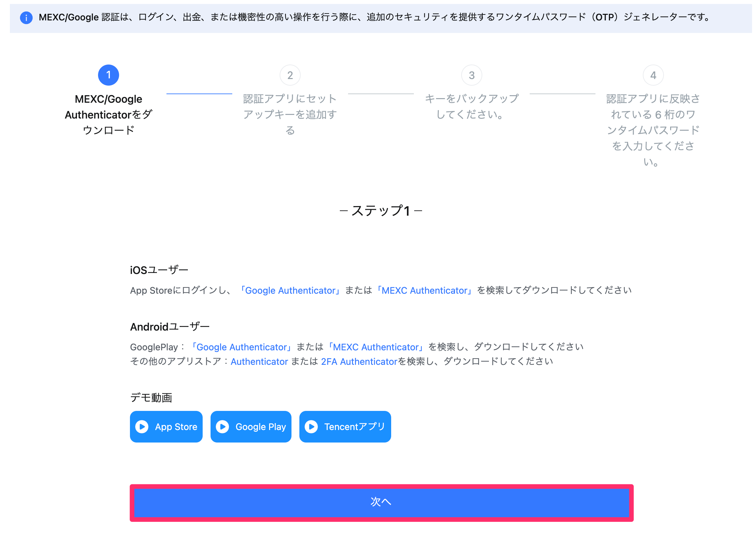Select step label MEXC/Google Authenticatorをダウンロード

tap(109, 115)
